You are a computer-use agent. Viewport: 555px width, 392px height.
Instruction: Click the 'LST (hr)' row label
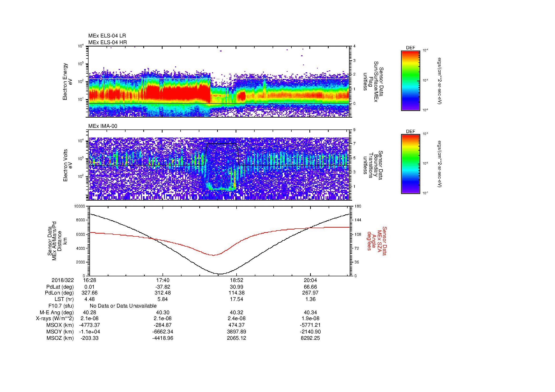click(64, 300)
